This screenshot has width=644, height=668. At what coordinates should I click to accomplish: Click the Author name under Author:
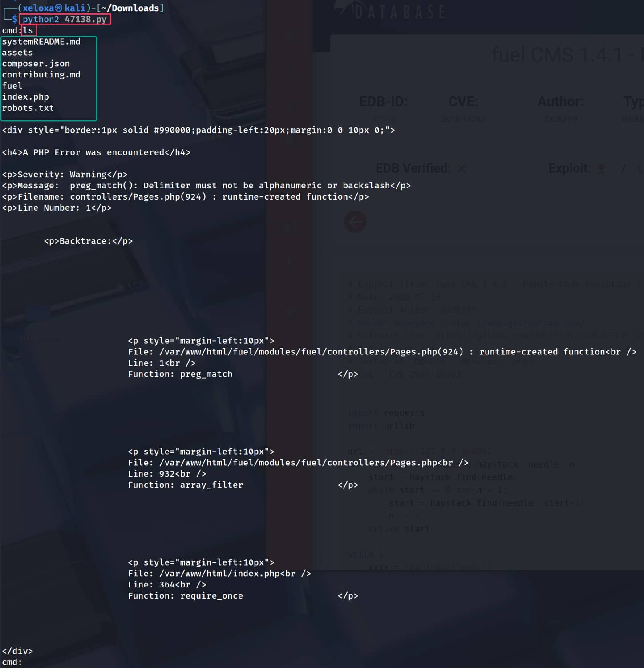pos(560,119)
